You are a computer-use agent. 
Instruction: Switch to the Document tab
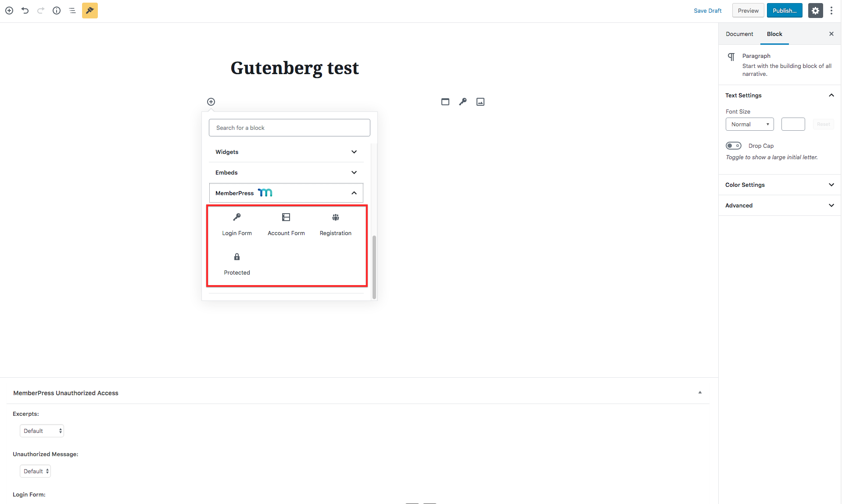[739, 34]
